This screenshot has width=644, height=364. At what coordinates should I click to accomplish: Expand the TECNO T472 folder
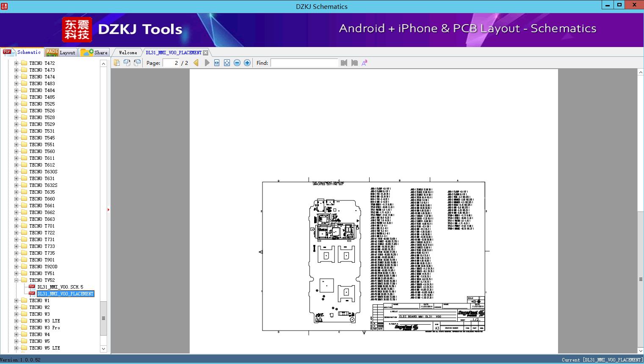pyautogui.click(x=16, y=63)
